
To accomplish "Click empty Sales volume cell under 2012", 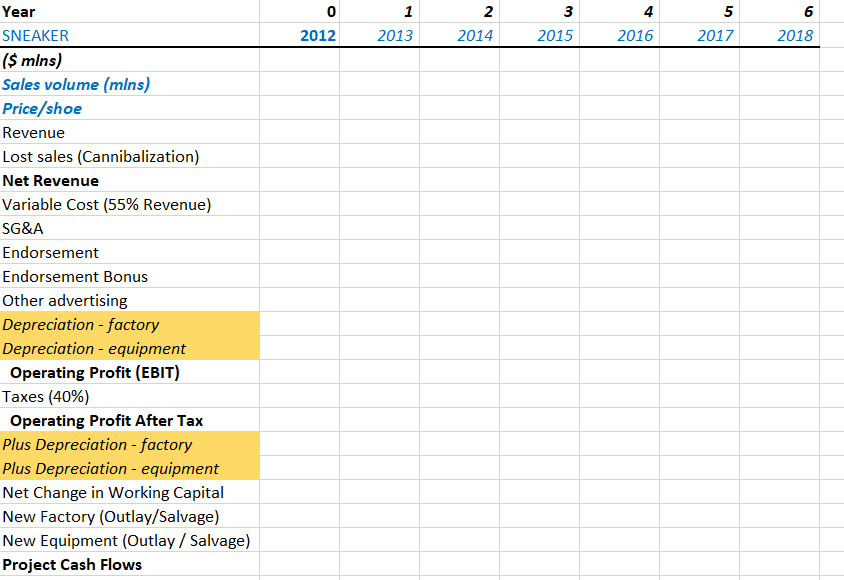I will (x=300, y=84).
